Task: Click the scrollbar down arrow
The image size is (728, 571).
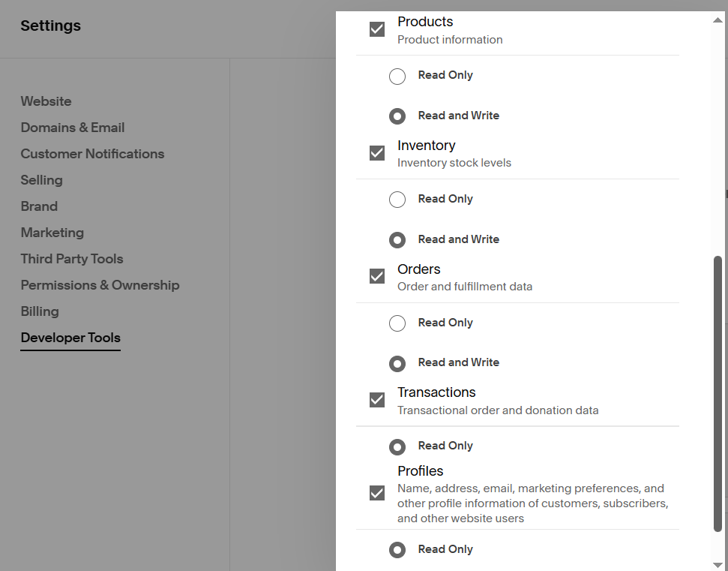Action: click(718, 564)
